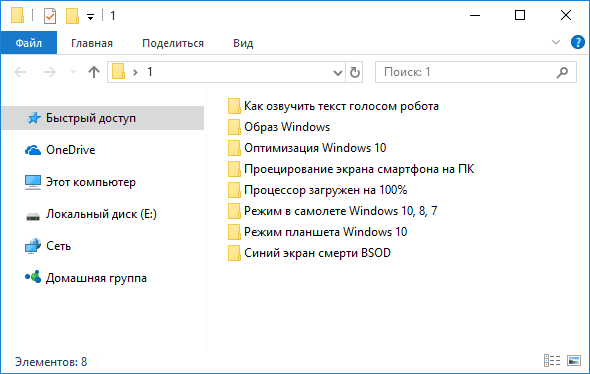
Task: Click the Этот компьютер monitor icon
Action: click(33, 182)
